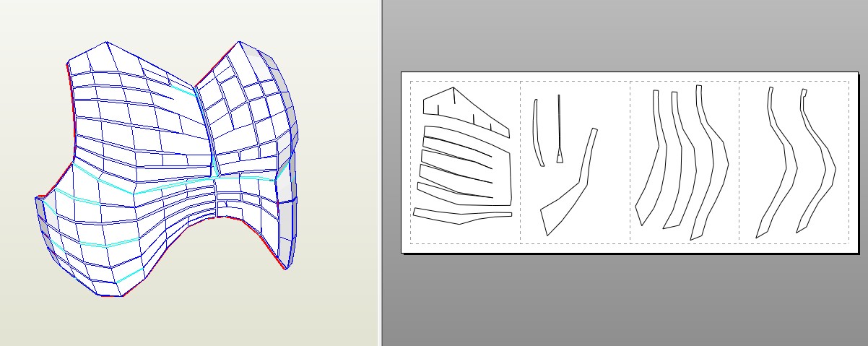Screen dimensions: 868x346
Task: Select the rightmost curved strip on third page
Action: click(x=711, y=163)
